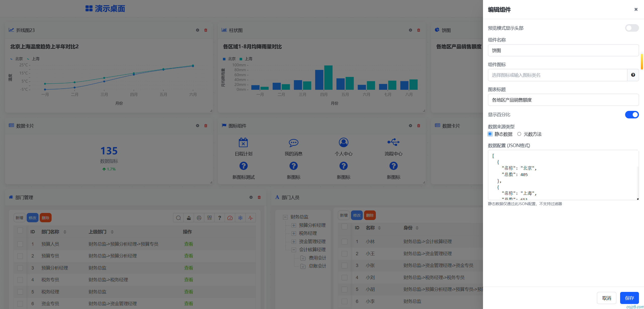Open the 查看 link for 预算人员 row

click(188, 244)
